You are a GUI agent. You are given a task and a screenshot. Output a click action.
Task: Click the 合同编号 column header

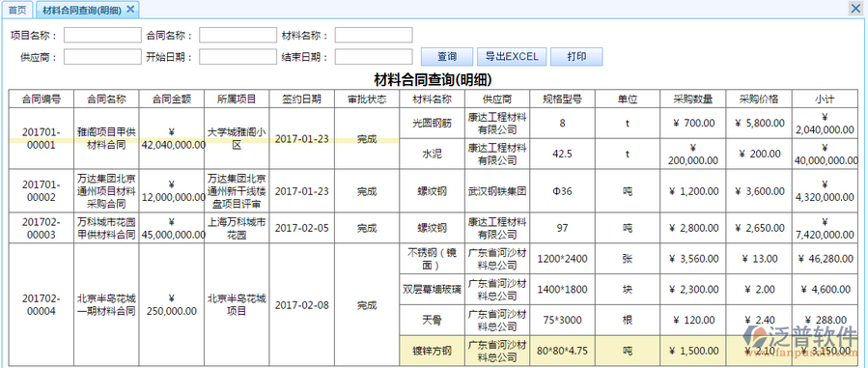pyautogui.click(x=41, y=99)
